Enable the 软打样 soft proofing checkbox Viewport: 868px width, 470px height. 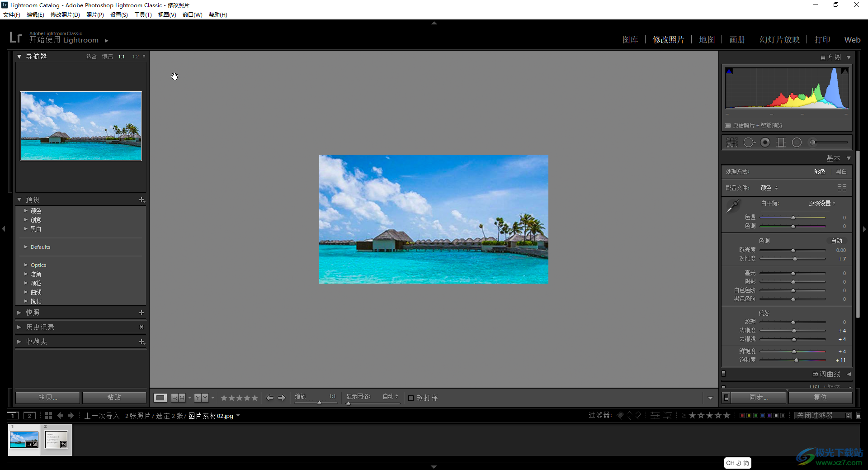point(411,398)
